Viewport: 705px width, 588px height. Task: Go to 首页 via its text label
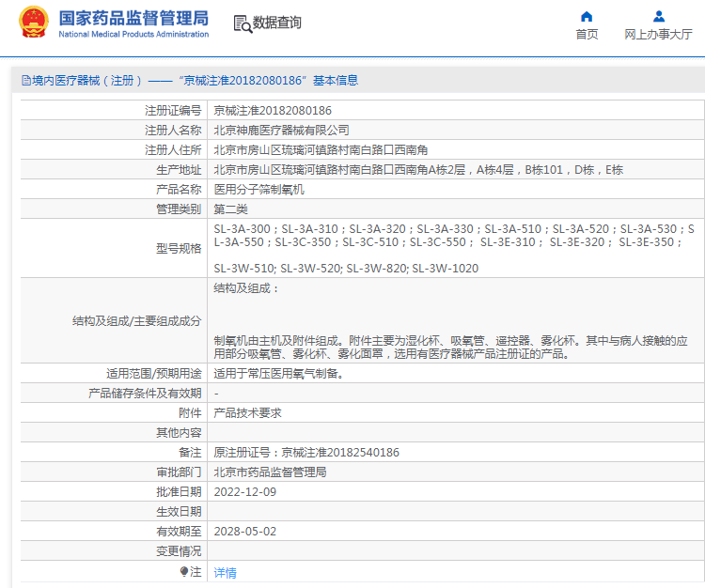587,35
